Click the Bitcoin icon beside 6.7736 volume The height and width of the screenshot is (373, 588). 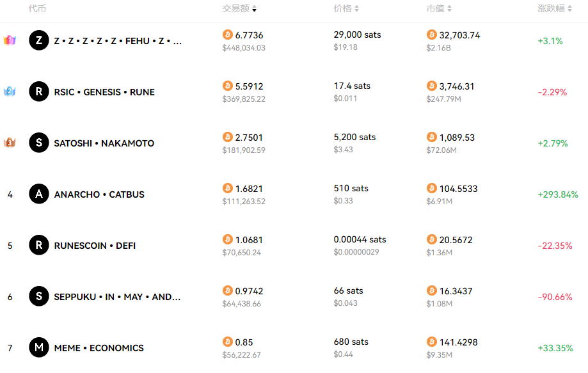pos(228,35)
